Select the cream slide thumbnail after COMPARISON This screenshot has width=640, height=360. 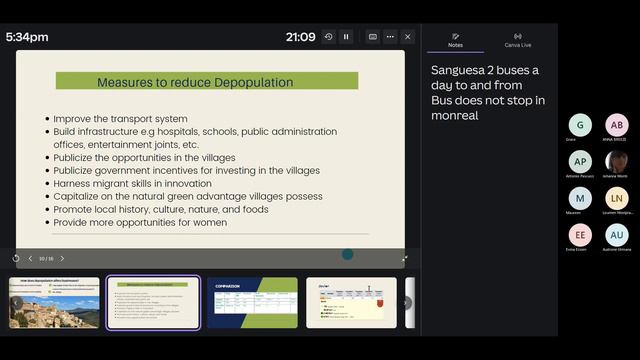coord(351,302)
